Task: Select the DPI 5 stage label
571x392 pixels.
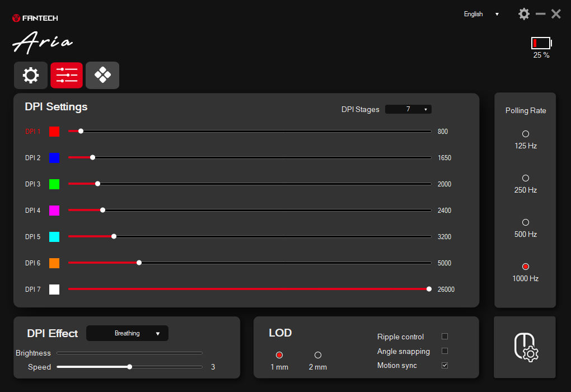Action: pos(33,237)
